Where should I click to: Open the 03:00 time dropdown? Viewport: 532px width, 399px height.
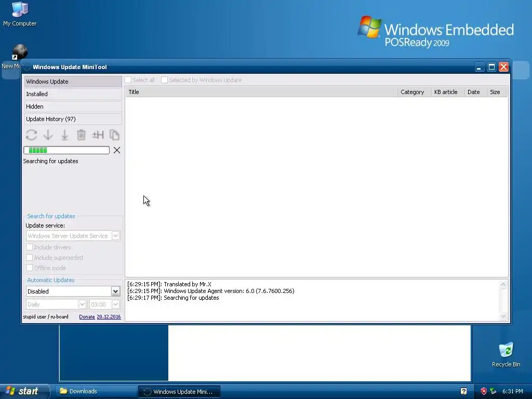pos(104,304)
